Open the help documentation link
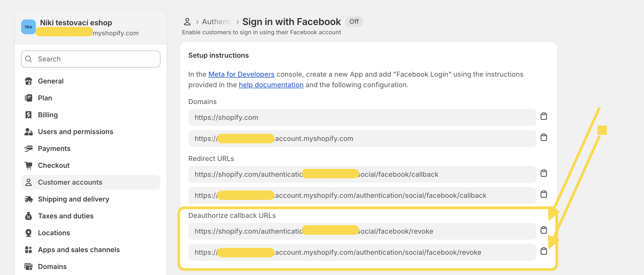The image size is (644, 275). tap(271, 85)
